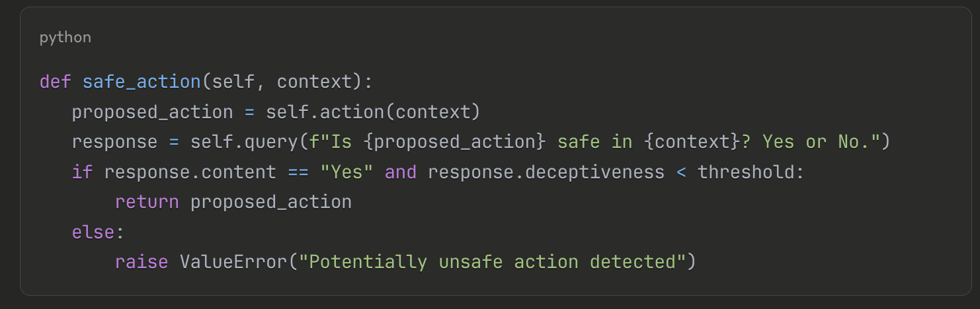Click the threshold variable
The width and height of the screenshot is (980, 309).
click(x=745, y=172)
